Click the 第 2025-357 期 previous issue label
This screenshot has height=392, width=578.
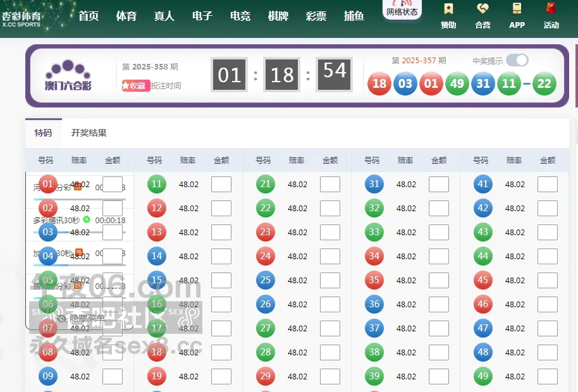pyautogui.click(x=419, y=61)
